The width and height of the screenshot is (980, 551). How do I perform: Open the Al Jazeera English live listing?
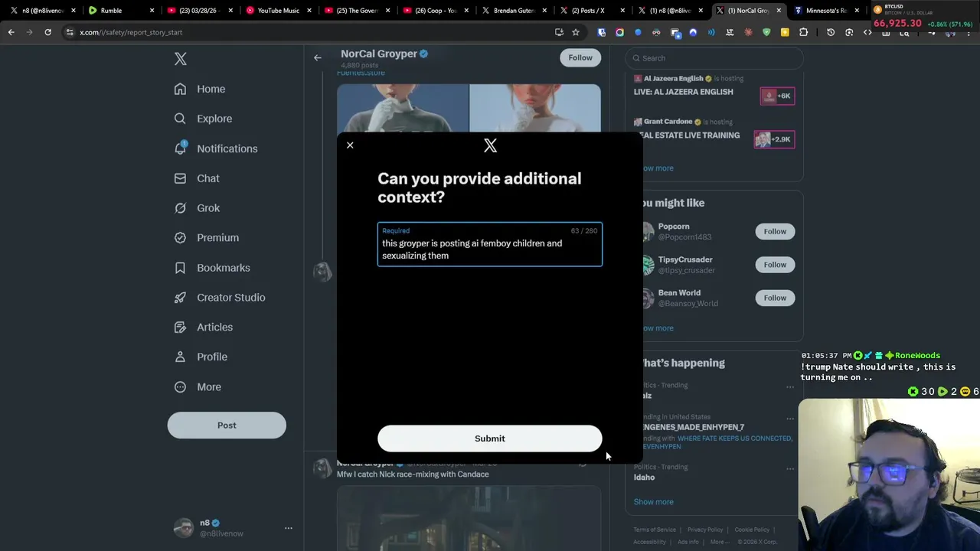714,91
